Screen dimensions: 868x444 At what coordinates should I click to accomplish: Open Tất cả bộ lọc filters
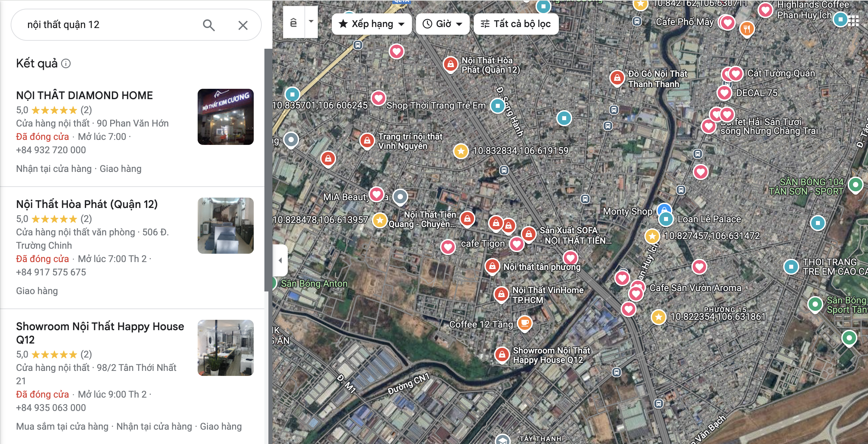tap(516, 24)
